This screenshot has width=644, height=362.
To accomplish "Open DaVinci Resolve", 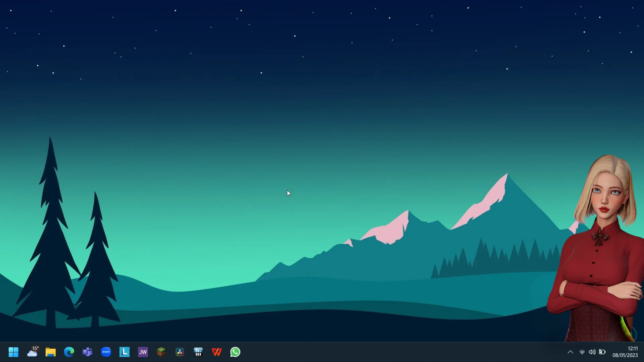I will pyautogui.click(x=180, y=352).
